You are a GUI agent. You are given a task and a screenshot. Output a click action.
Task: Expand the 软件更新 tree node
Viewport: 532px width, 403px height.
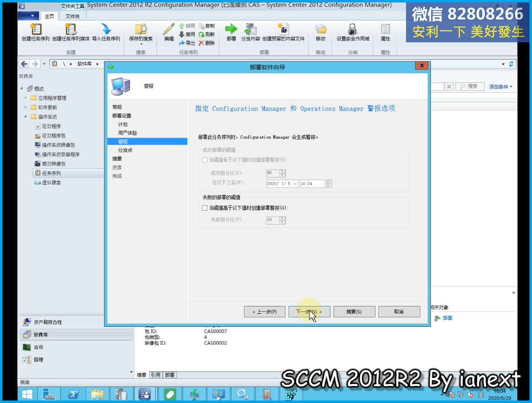click(x=26, y=107)
